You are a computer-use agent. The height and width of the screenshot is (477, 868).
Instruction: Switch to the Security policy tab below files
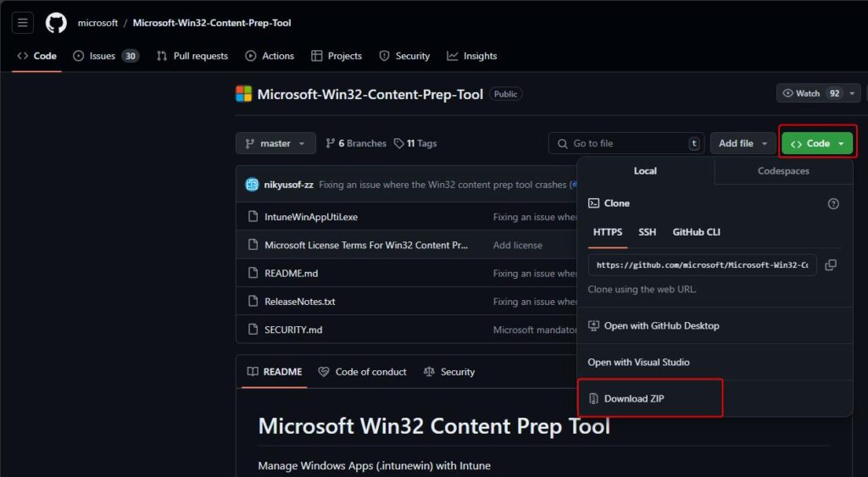coord(449,372)
